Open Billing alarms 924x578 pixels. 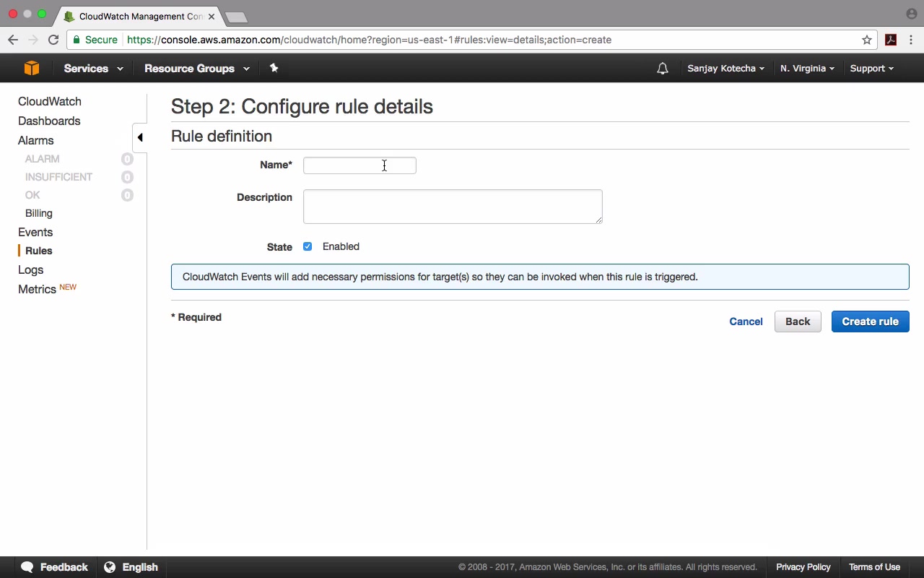[x=39, y=213]
